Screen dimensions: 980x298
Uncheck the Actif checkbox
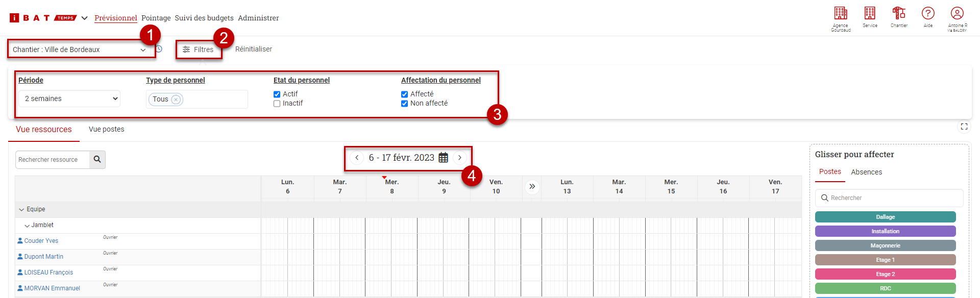pos(277,94)
